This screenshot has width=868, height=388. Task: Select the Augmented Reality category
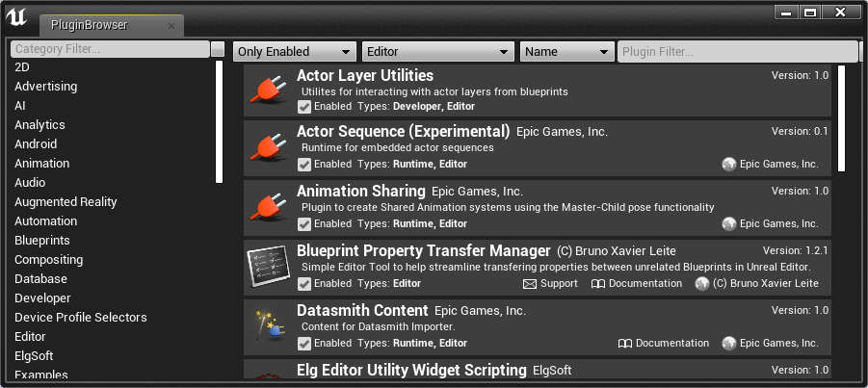(66, 202)
